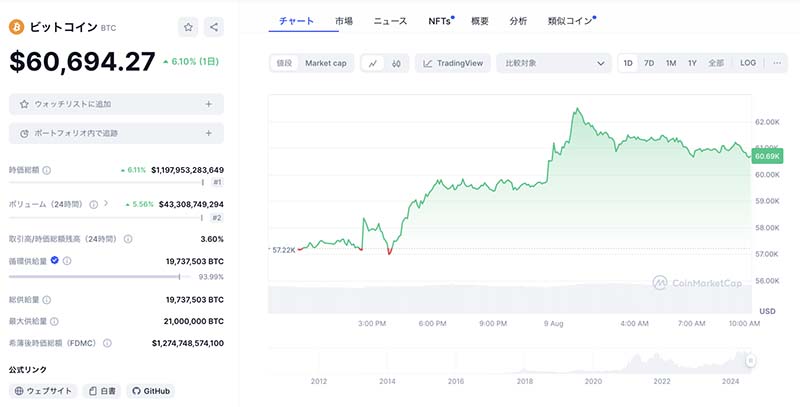800x407 pixels.
Task: Click the #2 volume rank badge
Action: click(x=217, y=218)
